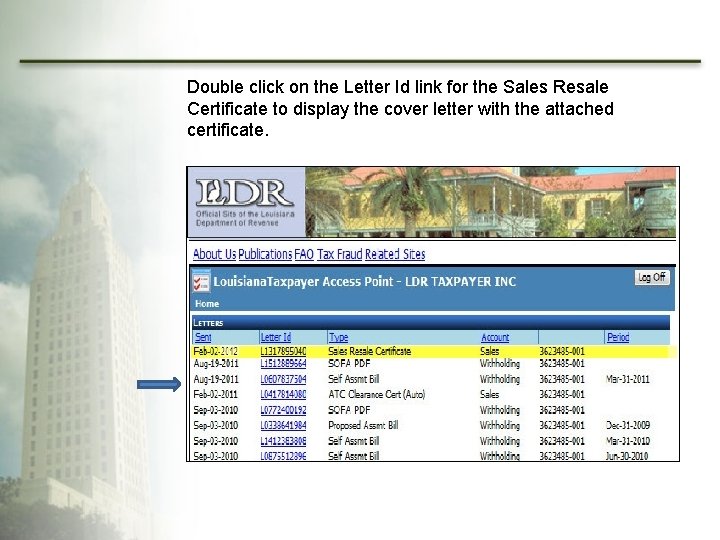Image resolution: width=720 pixels, height=540 pixels.
Task: Open the Tax Fraud link
Action: coord(339,254)
